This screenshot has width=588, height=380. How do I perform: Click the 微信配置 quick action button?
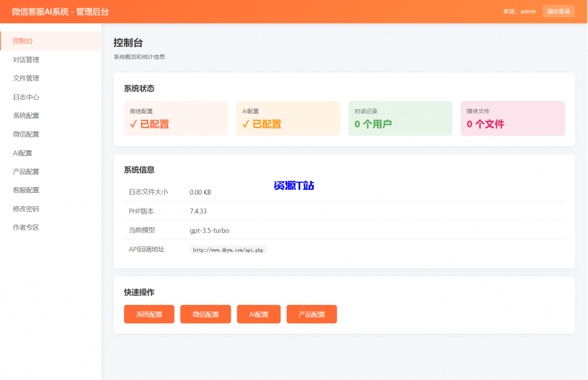tap(205, 314)
